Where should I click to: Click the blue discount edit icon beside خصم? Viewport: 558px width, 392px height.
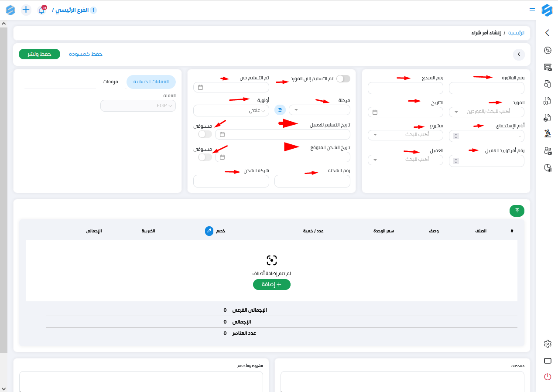(x=209, y=231)
